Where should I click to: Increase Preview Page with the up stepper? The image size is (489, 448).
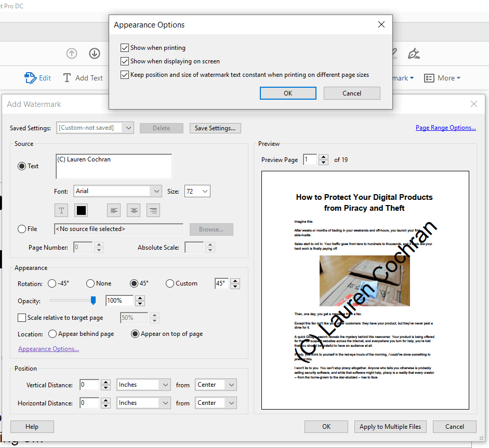click(x=323, y=157)
